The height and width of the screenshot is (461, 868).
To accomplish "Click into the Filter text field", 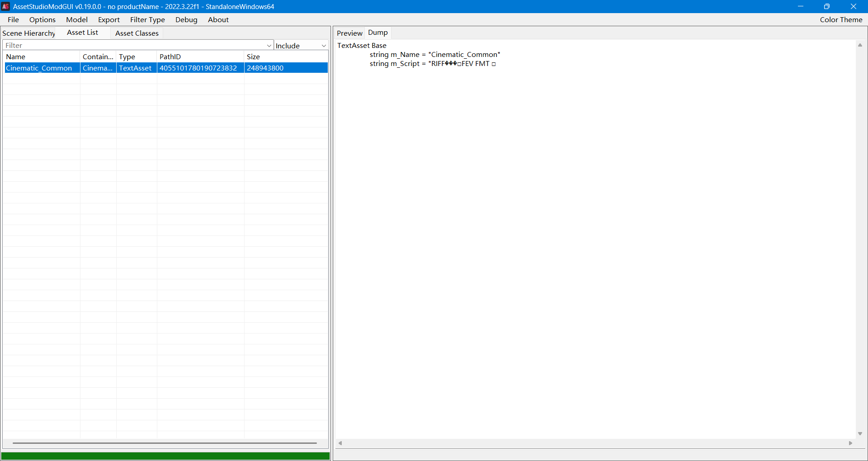I will click(136, 46).
